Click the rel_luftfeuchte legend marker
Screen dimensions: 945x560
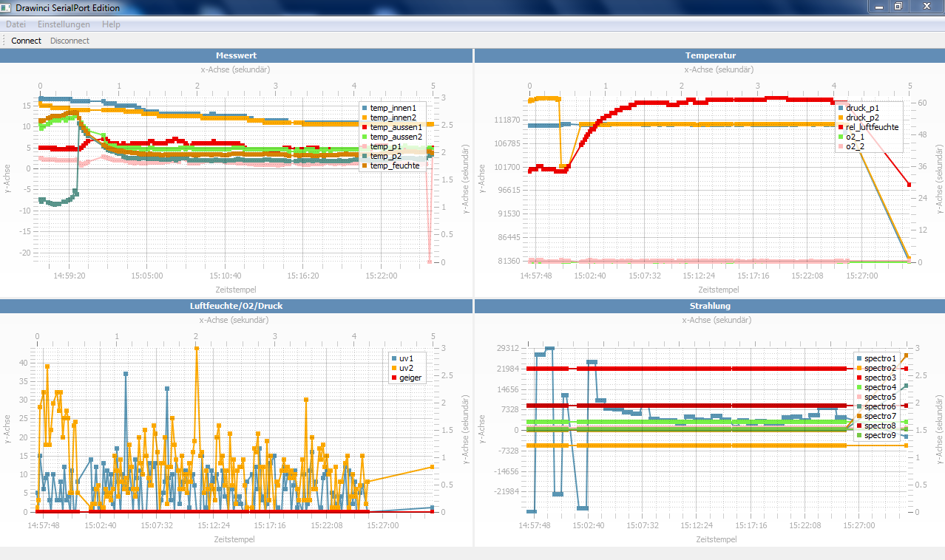840,127
